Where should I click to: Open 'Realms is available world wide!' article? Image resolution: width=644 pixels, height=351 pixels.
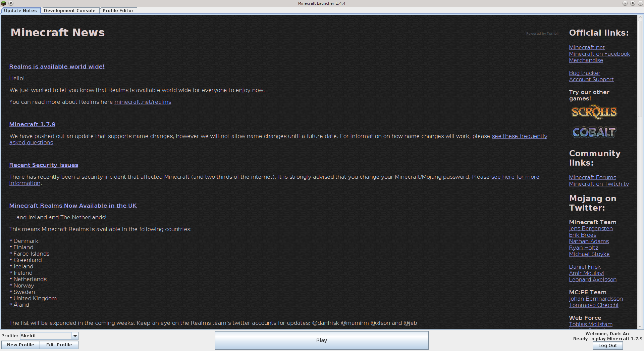[x=57, y=67]
